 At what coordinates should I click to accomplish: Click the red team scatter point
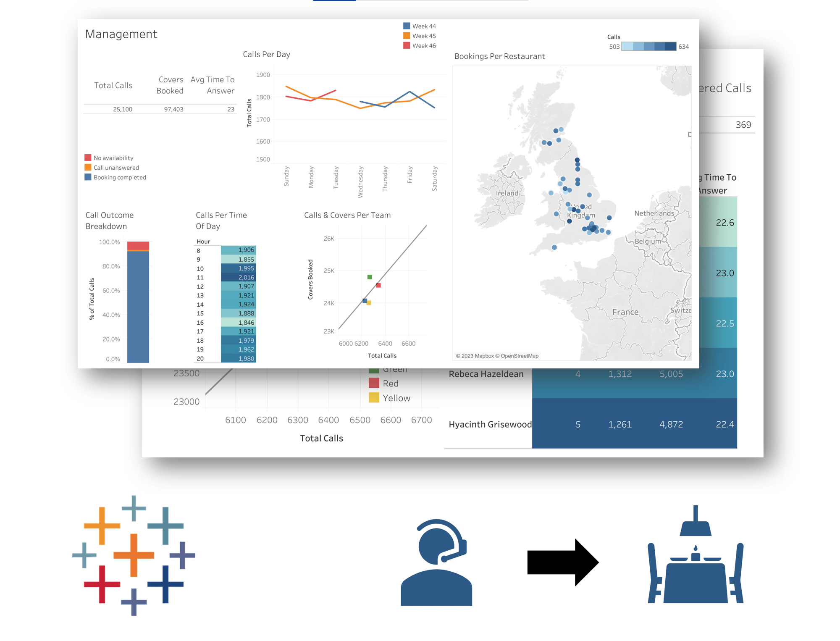(378, 285)
